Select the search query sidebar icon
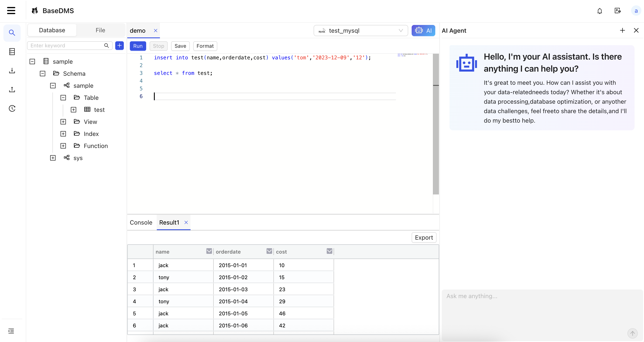 (x=12, y=33)
